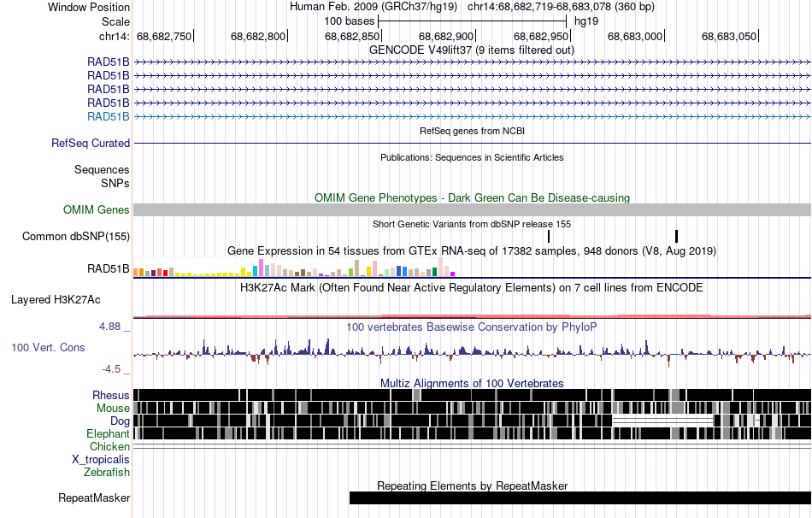This screenshot has width=812, height=518.
Task: Open Multiz Alignments of 100 Vertebrates title
Action: coord(472,383)
